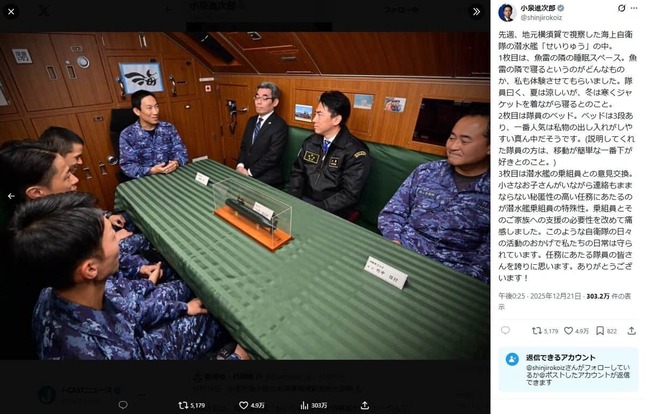
Task: Collapse the sidebar with double chevron icon
Action: coord(476,12)
